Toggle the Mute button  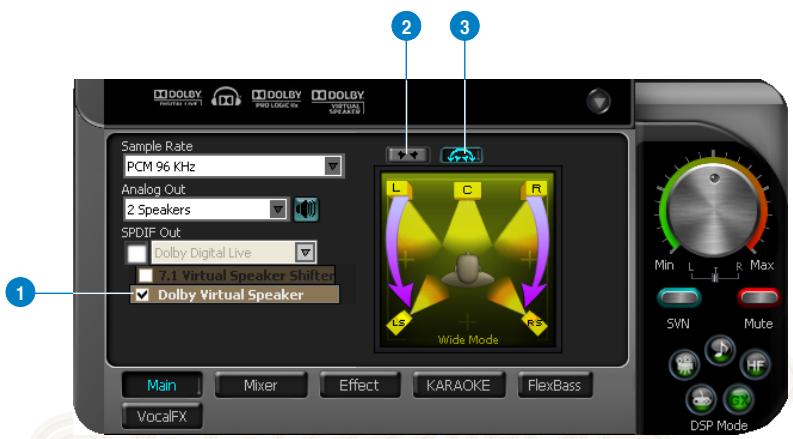tap(758, 297)
